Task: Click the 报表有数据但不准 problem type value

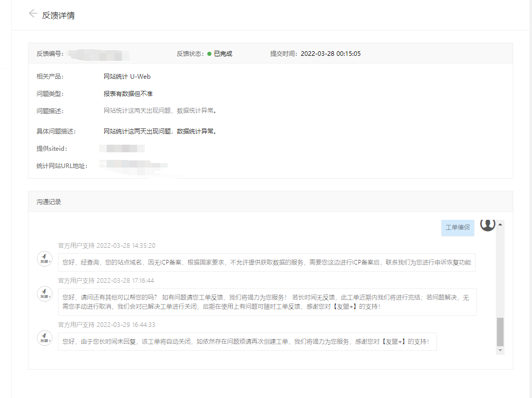Action: pos(128,94)
